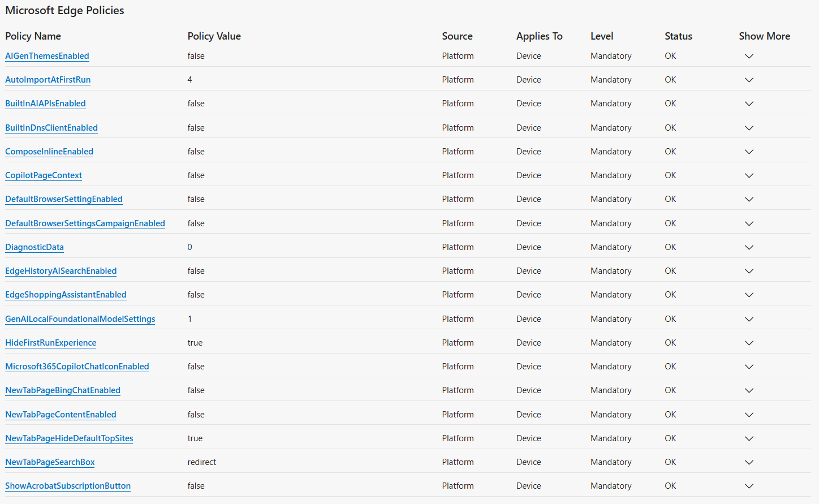Click the DiagnosticData policy name
The image size is (819, 504).
pos(34,247)
